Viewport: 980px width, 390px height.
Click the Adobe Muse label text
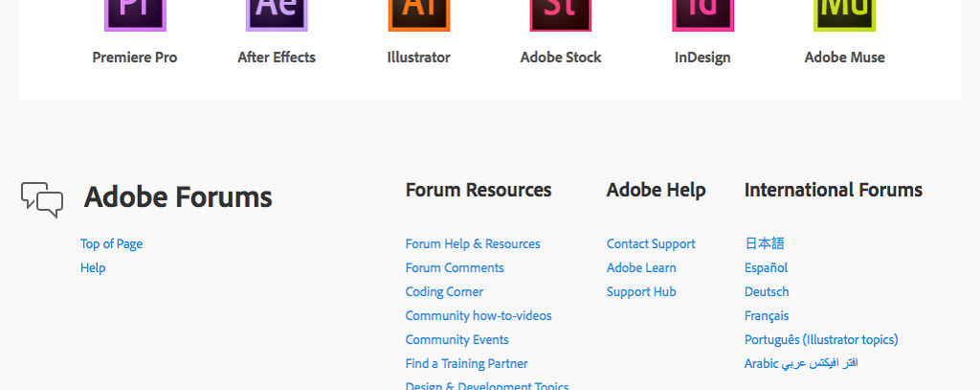tap(844, 57)
